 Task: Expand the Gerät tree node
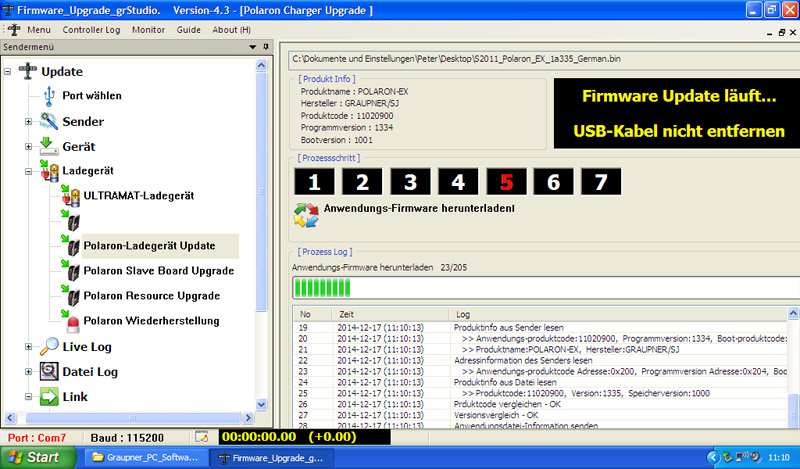coord(29,146)
